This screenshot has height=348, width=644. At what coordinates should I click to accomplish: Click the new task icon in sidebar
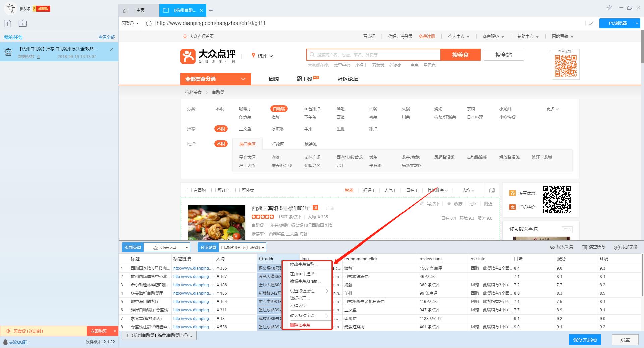point(8,23)
